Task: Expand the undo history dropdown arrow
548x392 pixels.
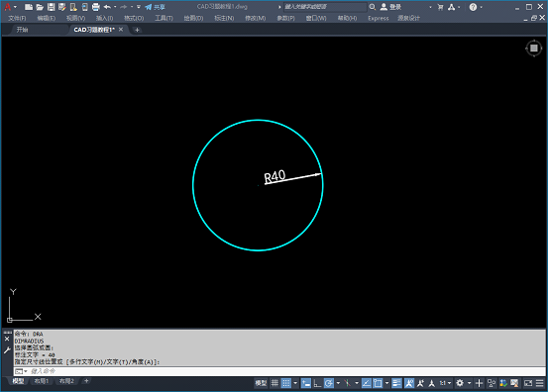Action: (x=115, y=7)
